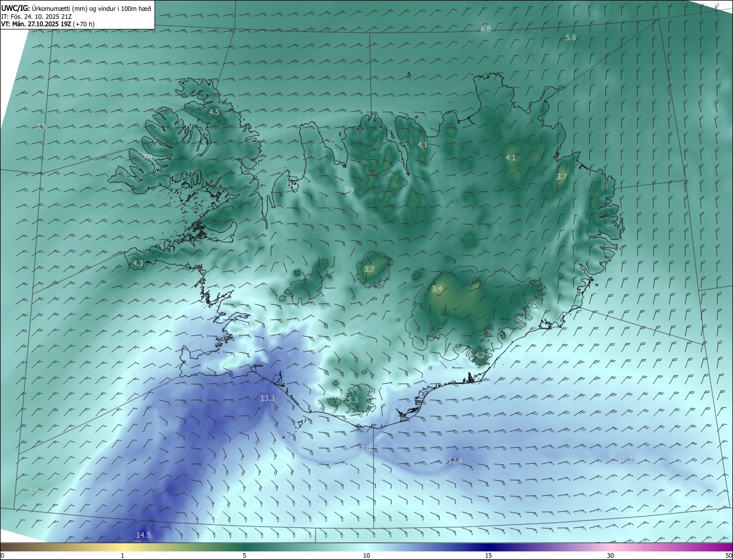Click the 6.8 value label on the map
This screenshot has width=733, height=560.
point(486,29)
